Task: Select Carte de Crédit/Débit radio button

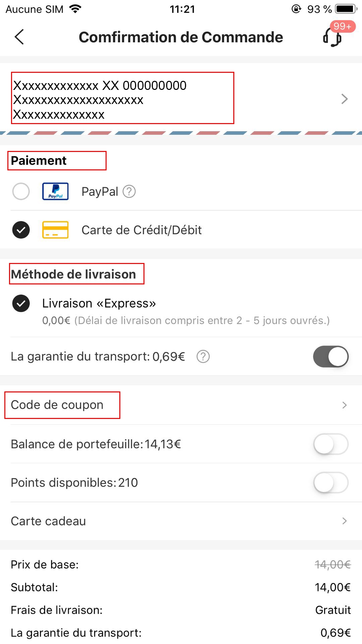Action: (x=21, y=230)
